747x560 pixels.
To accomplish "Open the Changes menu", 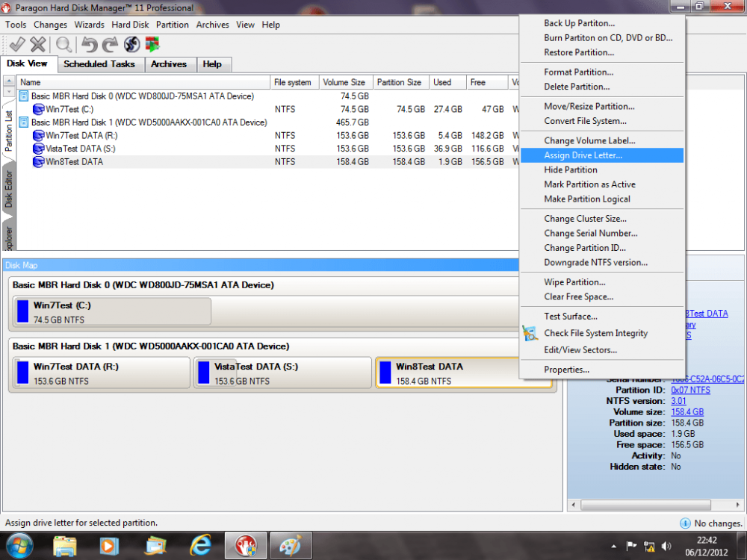I will tap(50, 25).
